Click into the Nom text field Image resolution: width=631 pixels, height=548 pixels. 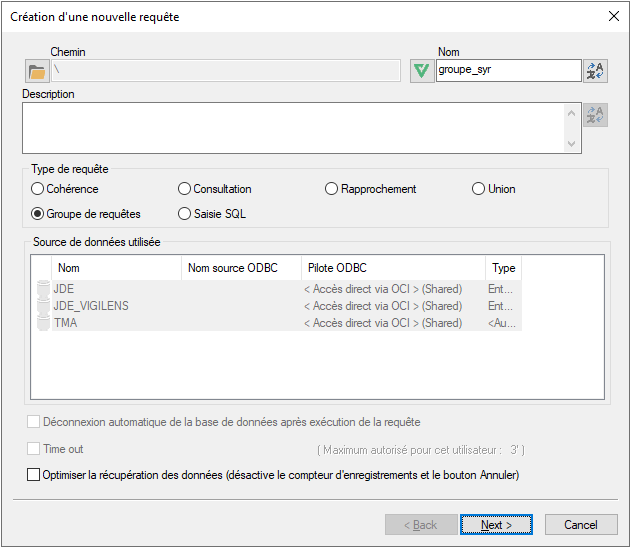click(x=509, y=71)
